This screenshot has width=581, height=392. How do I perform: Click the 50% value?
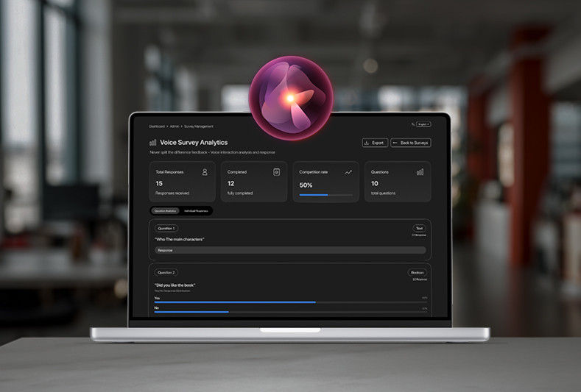click(306, 185)
